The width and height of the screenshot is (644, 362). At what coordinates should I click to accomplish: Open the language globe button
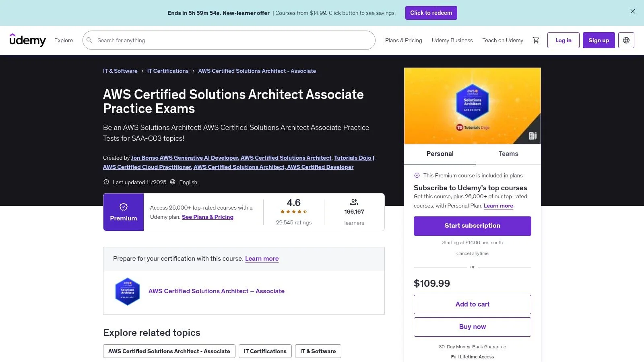[626, 40]
